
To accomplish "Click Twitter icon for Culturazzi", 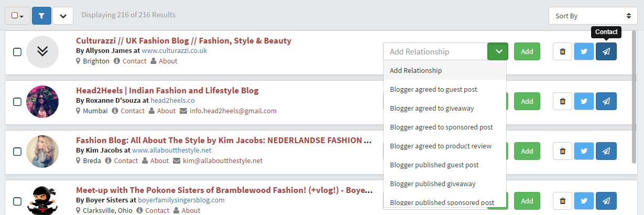I will [584, 51].
